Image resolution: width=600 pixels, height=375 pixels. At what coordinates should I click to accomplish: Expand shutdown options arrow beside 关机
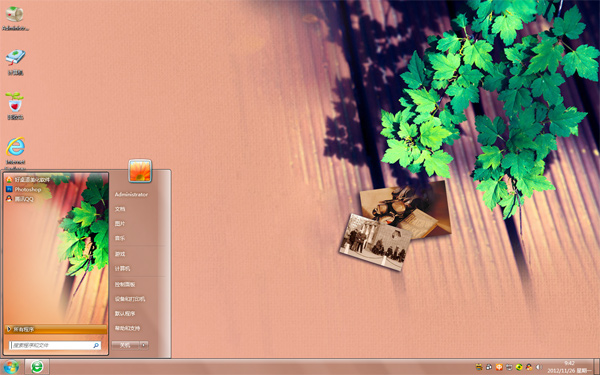144,345
